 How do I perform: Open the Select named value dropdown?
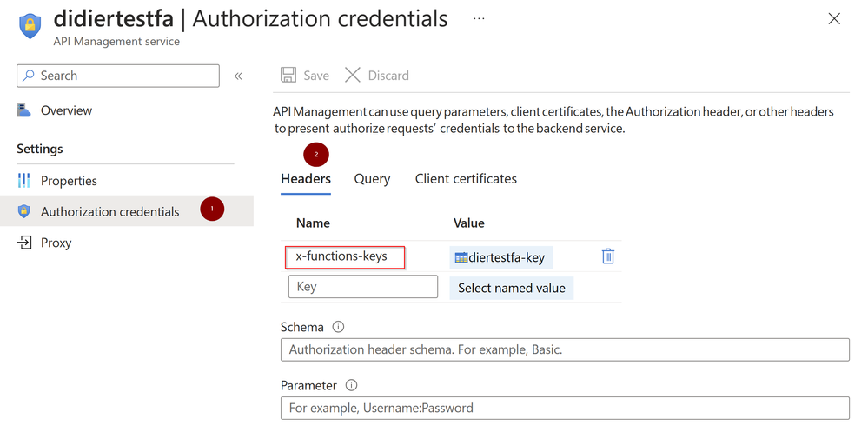(x=512, y=288)
